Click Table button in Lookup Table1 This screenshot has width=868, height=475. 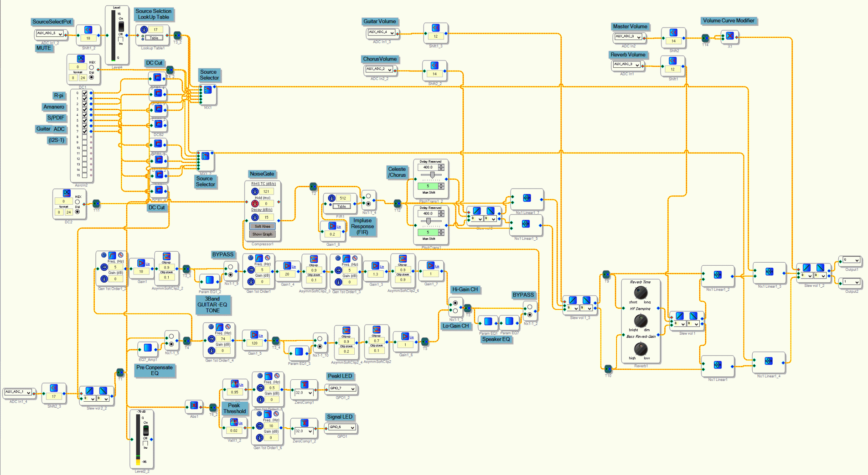pyautogui.click(x=154, y=38)
